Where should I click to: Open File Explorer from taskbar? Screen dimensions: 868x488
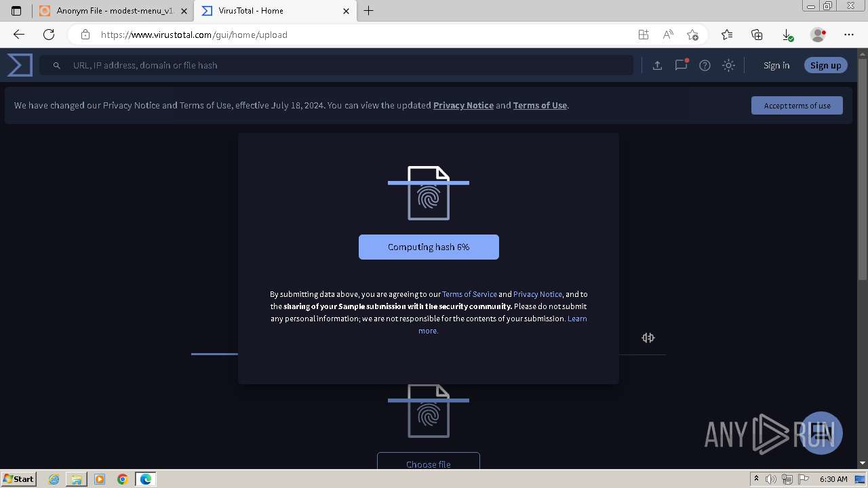77,479
